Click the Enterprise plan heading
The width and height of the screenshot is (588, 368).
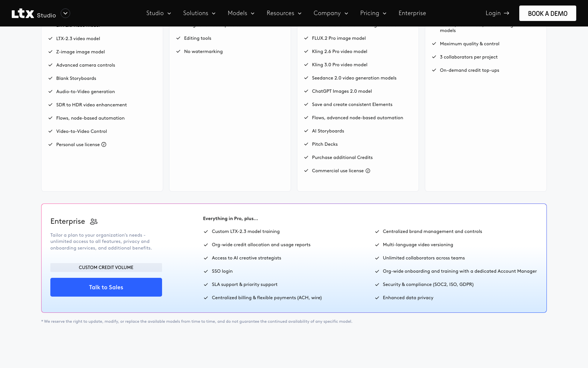(x=68, y=221)
